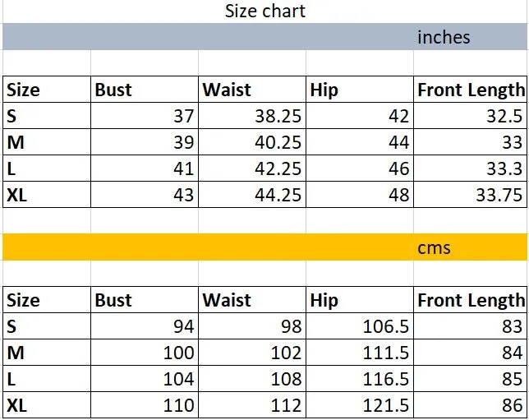Click the cell containing 106.5
This screenshot has height=420, width=529.
[360, 326]
